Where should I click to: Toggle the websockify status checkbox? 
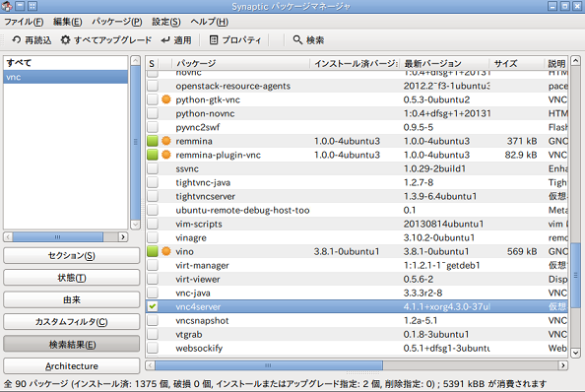pyautogui.click(x=153, y=348)
